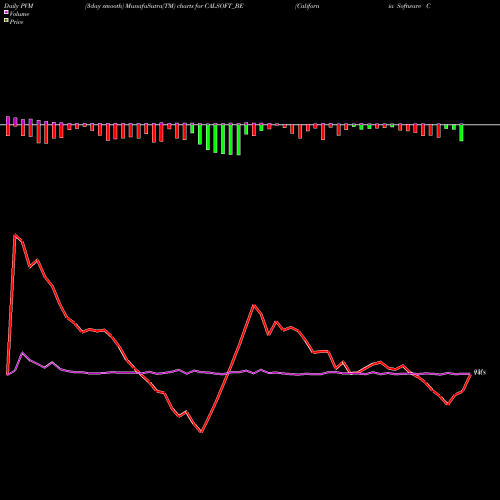Screen dimensions: 500x500
Task: Click the red line's second peak mid-chart
Action: 254,305
